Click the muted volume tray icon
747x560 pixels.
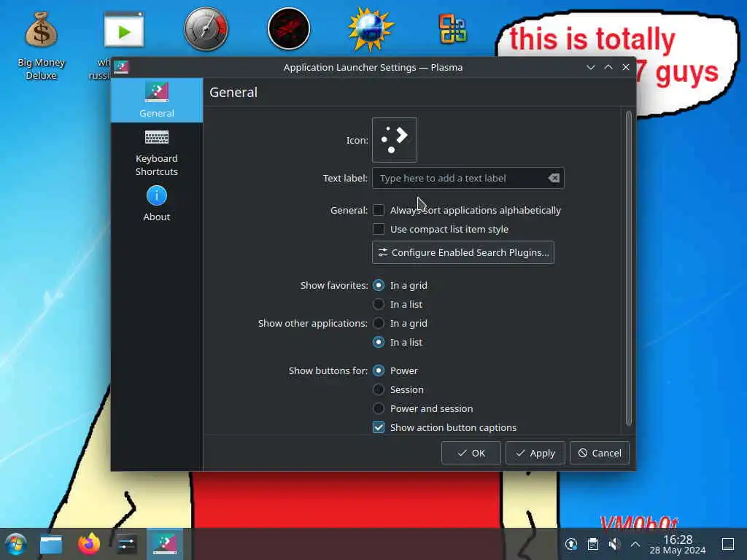pyautogui.click(x=614, y=544)
